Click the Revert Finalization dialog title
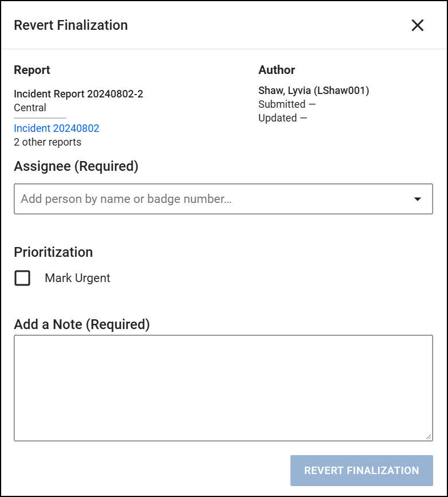 pyautogui.click(x=70, y=25)
